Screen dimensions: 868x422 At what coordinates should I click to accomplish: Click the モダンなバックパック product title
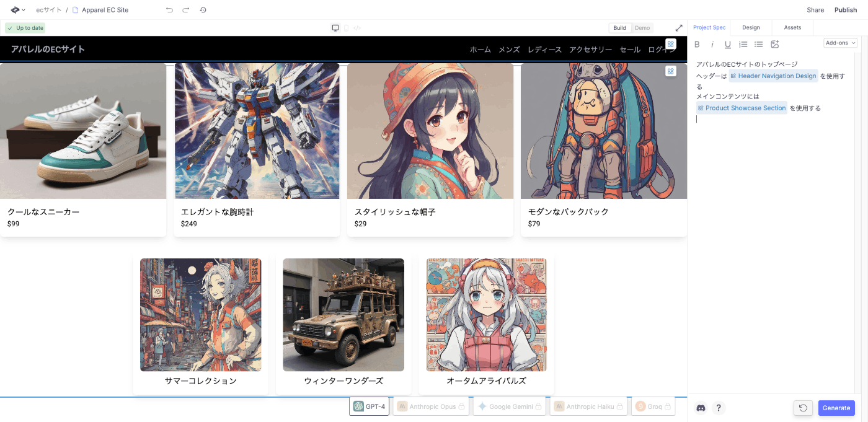pyautogui.click(x=569, y=211)
